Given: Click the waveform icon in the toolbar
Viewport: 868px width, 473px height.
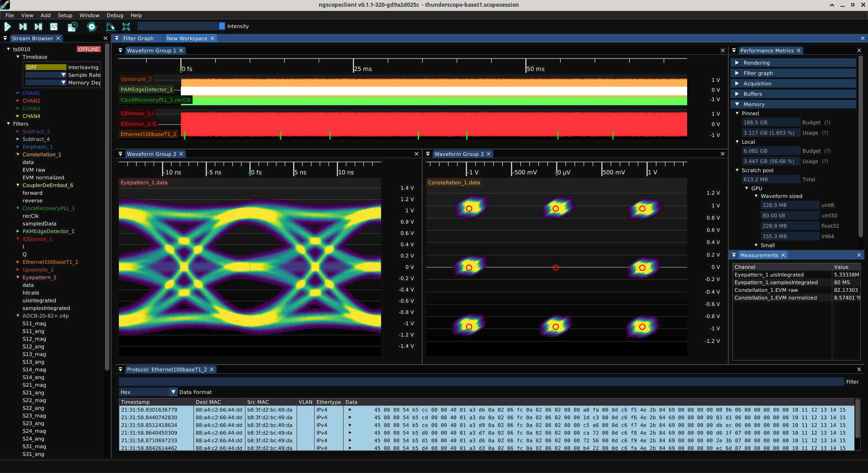Looking at the screenshot, I should (54, 27).
